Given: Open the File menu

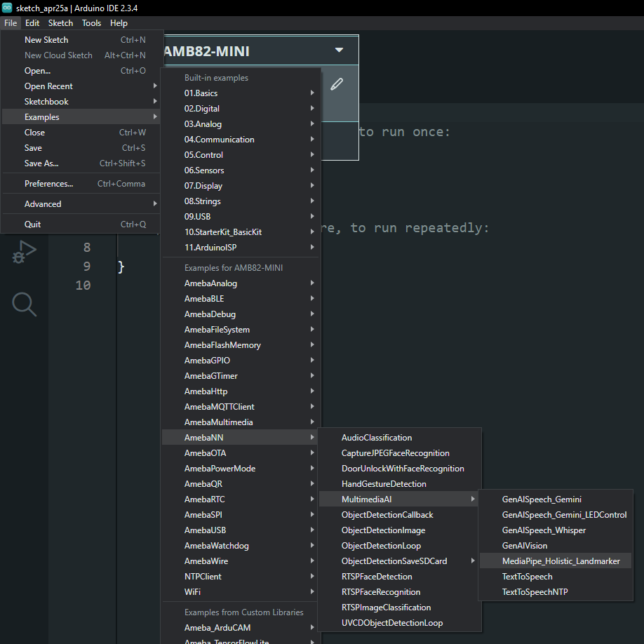Looking at the screenshot, I should 11,23.
